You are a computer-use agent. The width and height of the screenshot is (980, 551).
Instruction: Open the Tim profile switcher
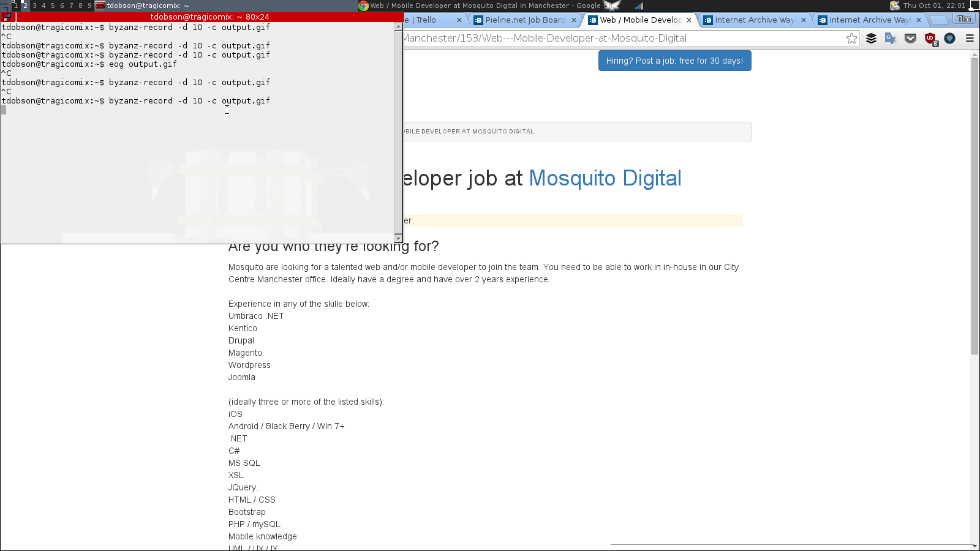964,19
